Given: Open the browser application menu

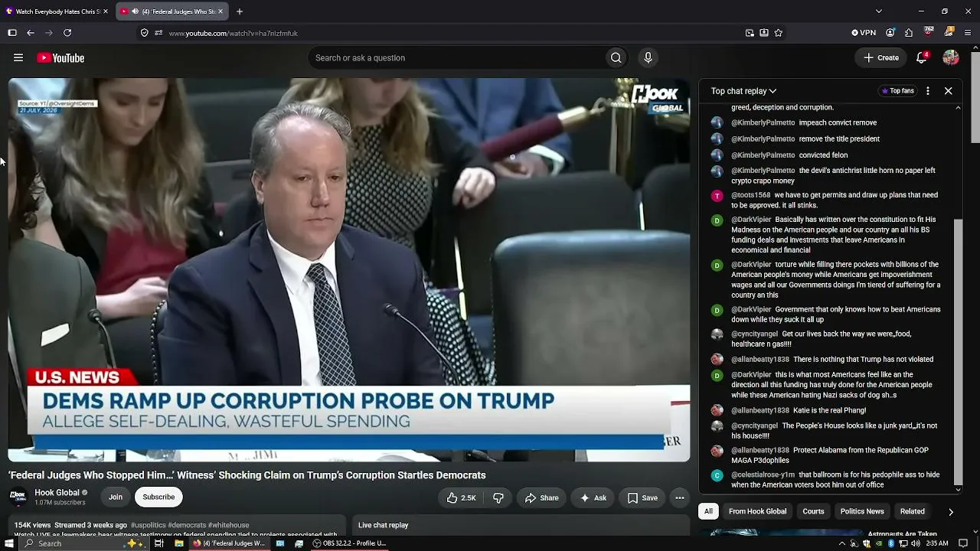Looking at the screenshot, I should [968, 33].
